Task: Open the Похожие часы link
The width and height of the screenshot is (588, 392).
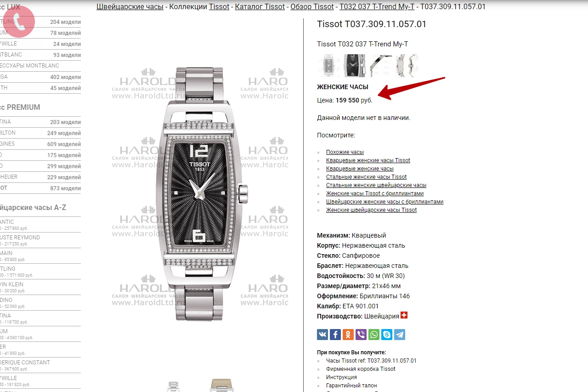Action: pyautogui.click(x=345, y=152)
